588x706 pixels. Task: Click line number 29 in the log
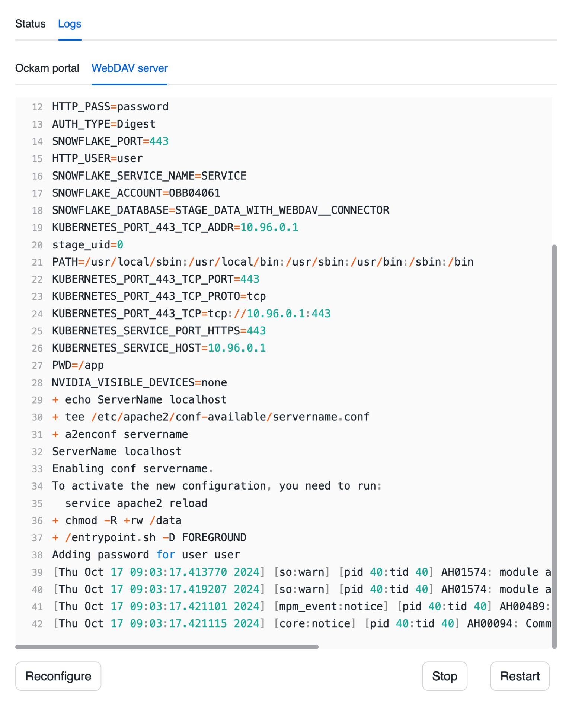[37, 400]
